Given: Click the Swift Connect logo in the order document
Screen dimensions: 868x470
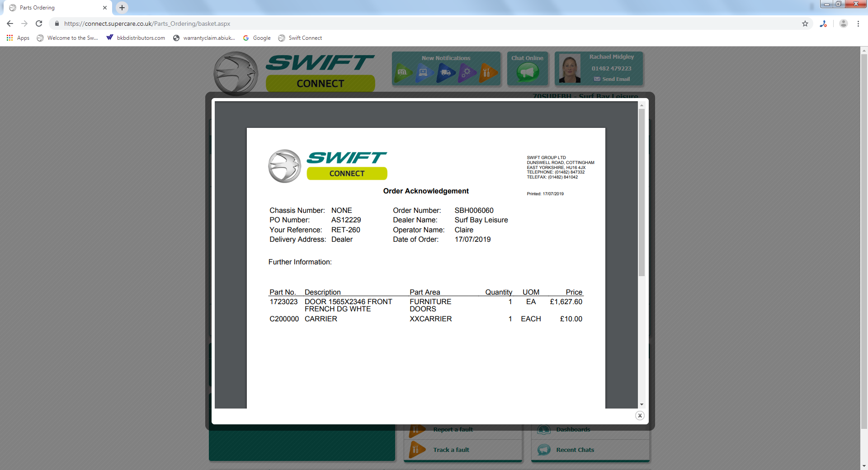Looking at the screenshot, I should click(328, 166).
